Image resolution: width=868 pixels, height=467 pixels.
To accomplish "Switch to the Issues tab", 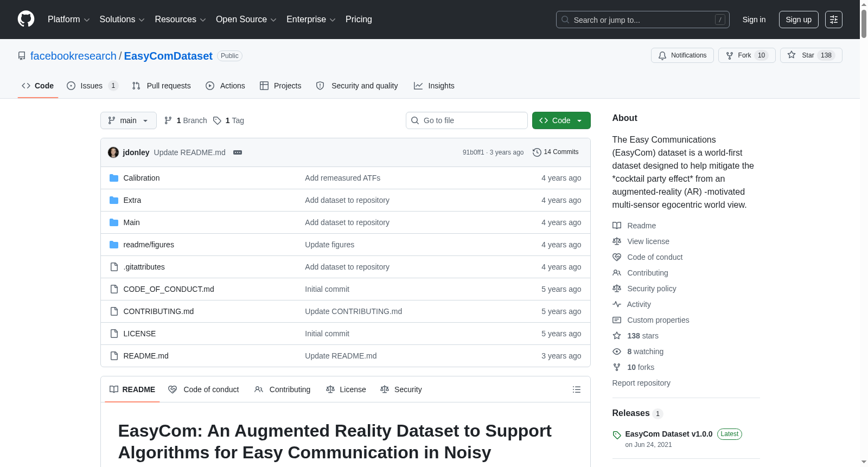I will (92, 86).
